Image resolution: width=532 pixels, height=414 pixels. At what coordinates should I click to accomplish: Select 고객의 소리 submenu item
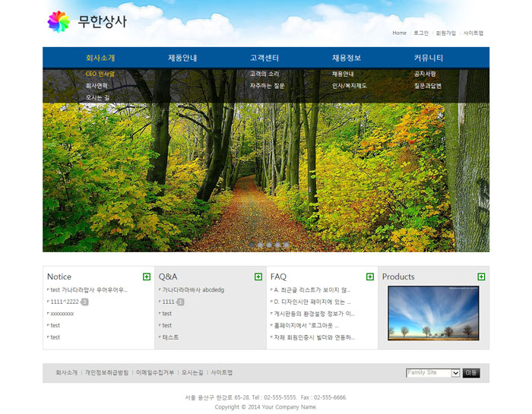(x=264, y=74)
